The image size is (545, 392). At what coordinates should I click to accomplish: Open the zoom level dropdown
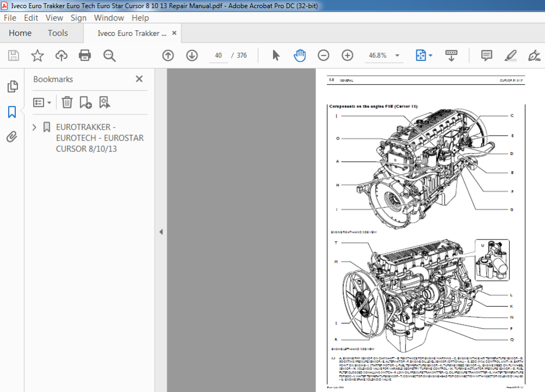(x=397, y=56)
